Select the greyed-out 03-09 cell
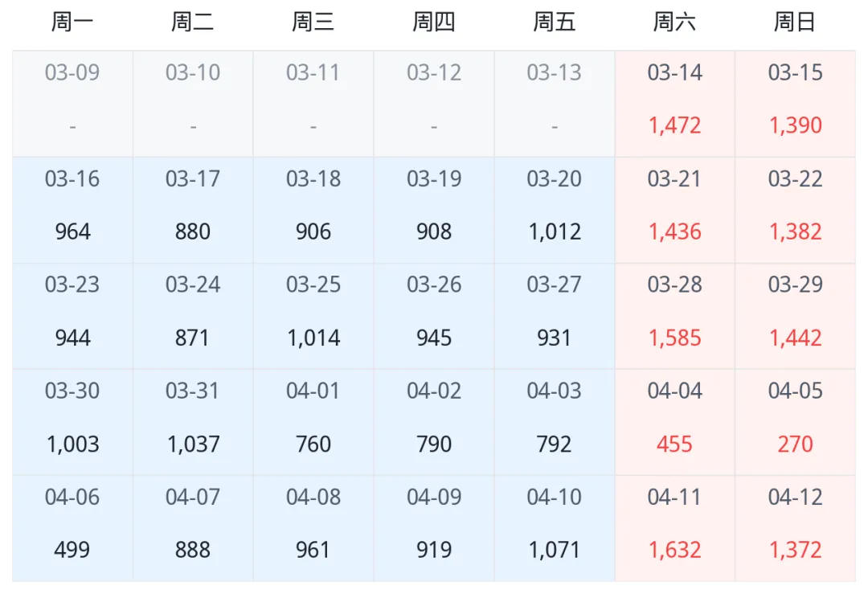The height and width of the screenshot is (594, 868). pyautogui.click(x=72, y=104)
